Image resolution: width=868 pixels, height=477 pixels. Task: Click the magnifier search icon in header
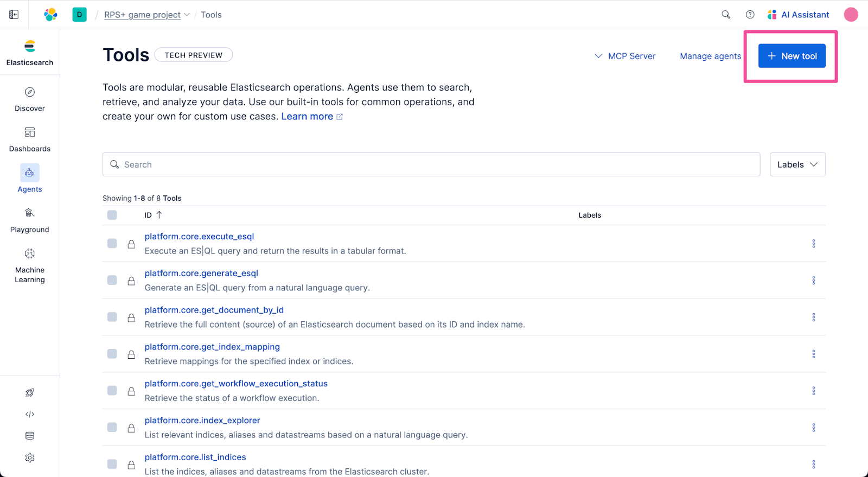(726, 15)
